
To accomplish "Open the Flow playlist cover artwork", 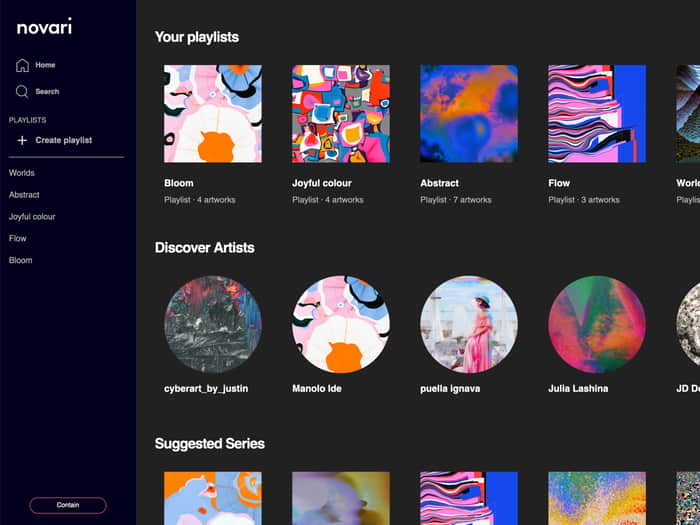I will [x=597, y=114].
